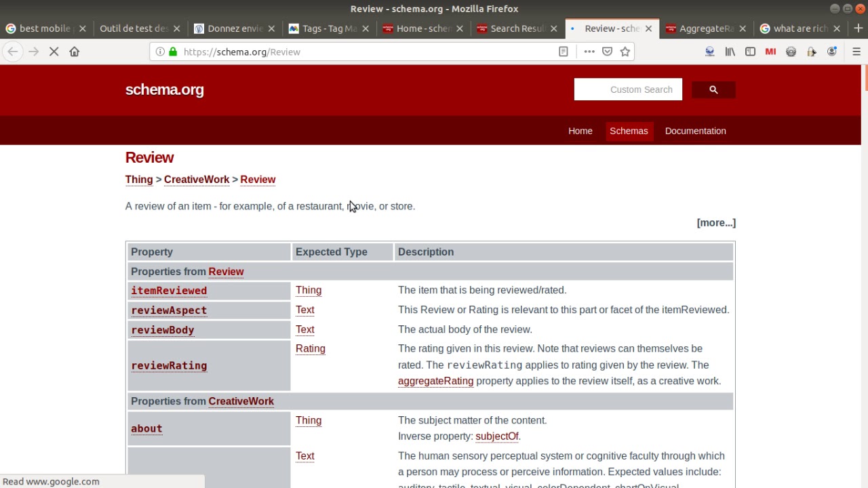Click the schema.org search magnifier button

pos(713,89)
